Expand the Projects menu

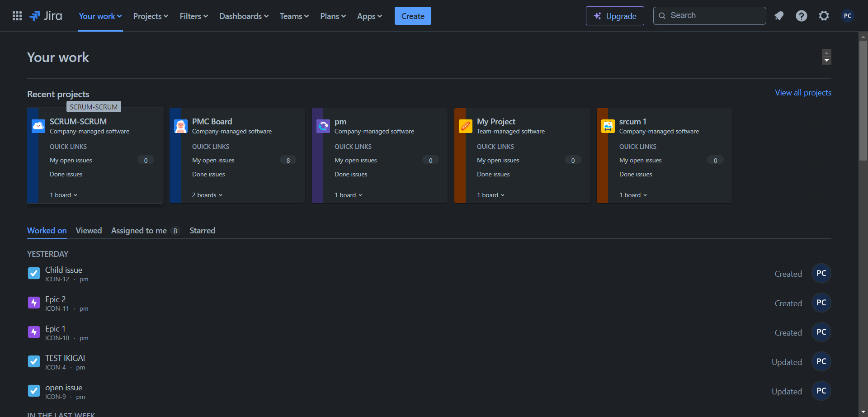click(151, 16)
